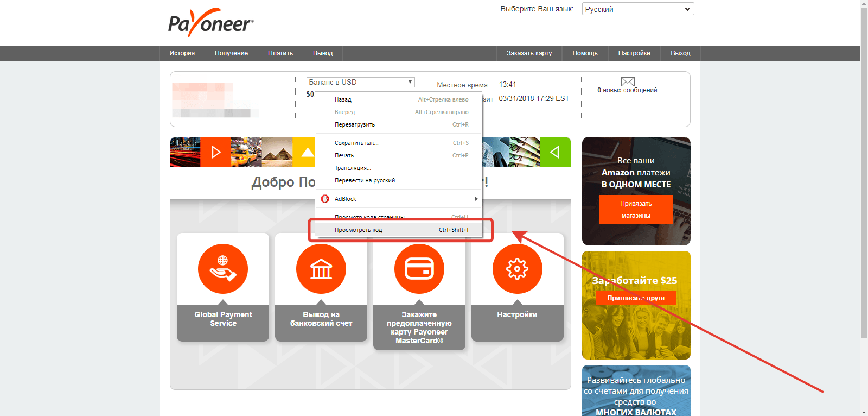
Task: Open the Global Payment Service label
Action: [x=223, y=319]
